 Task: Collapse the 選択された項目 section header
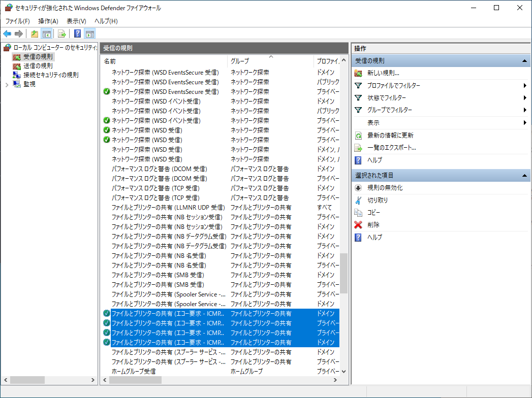click(x=441, y=175)
